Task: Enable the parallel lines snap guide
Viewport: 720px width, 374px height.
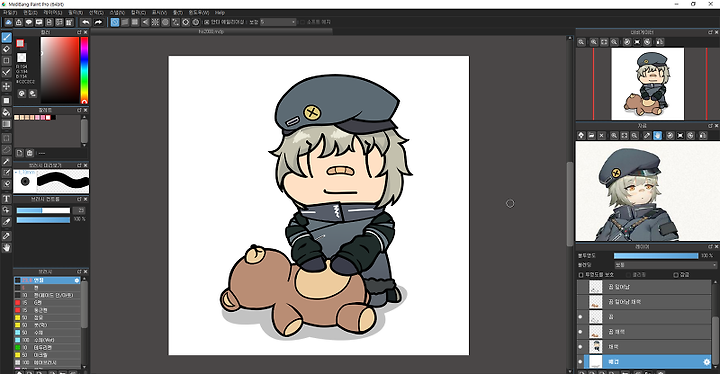Action: click(x=125, y=22)
